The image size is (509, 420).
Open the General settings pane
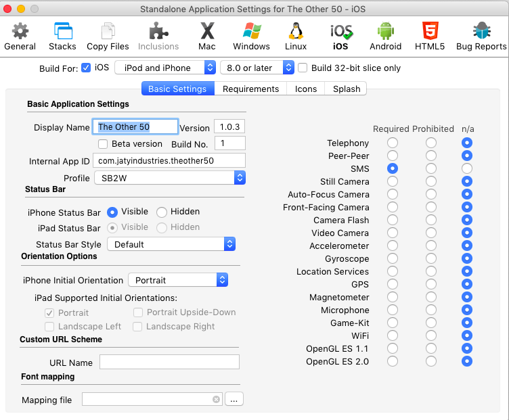pos(20,36)
